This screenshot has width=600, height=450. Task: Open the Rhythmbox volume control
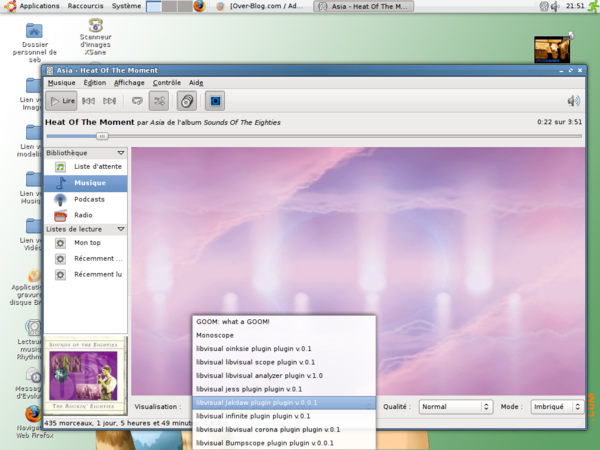[574, 101]
